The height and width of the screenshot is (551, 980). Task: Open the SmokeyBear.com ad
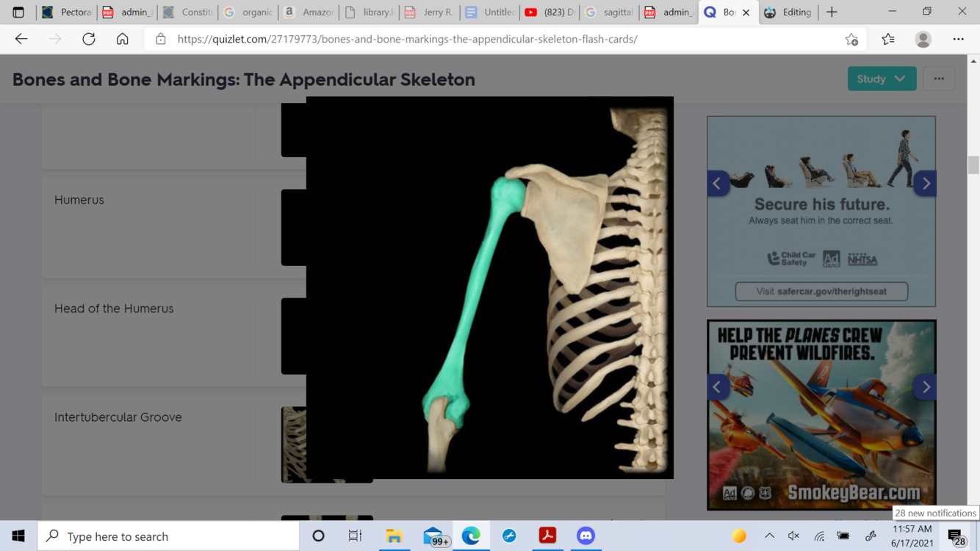pos(821,415)
